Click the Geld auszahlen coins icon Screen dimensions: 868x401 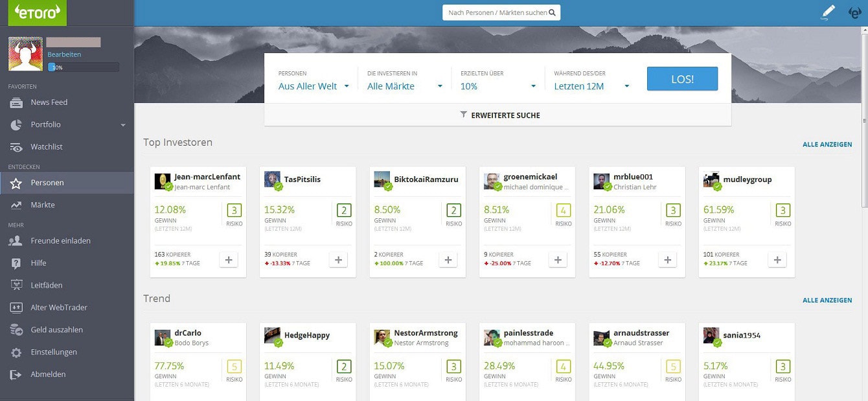point(16,330)
